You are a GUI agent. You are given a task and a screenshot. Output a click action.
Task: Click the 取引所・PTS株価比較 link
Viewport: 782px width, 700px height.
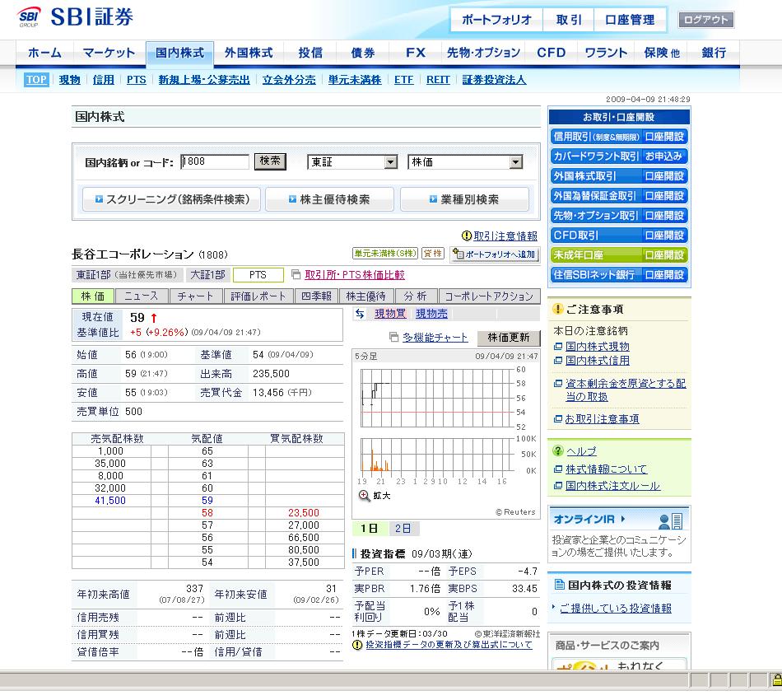click(x=354, y=275)
